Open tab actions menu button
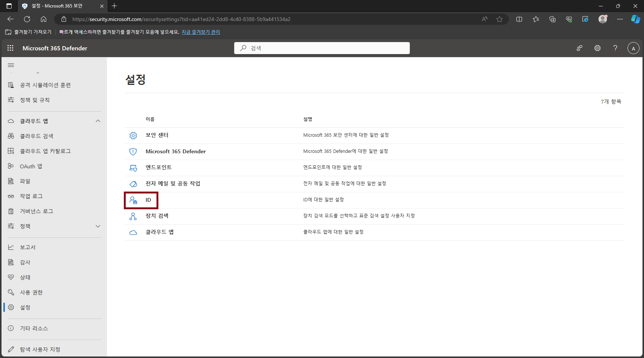 9,6
